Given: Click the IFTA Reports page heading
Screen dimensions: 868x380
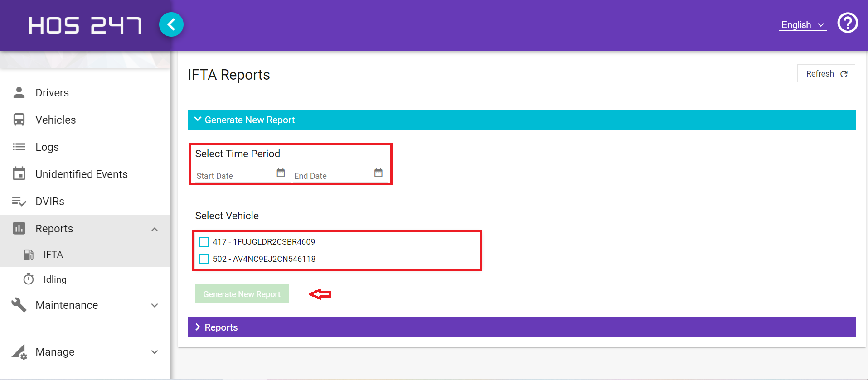Looking at the screenshot, I should click(x=229, y=75).
